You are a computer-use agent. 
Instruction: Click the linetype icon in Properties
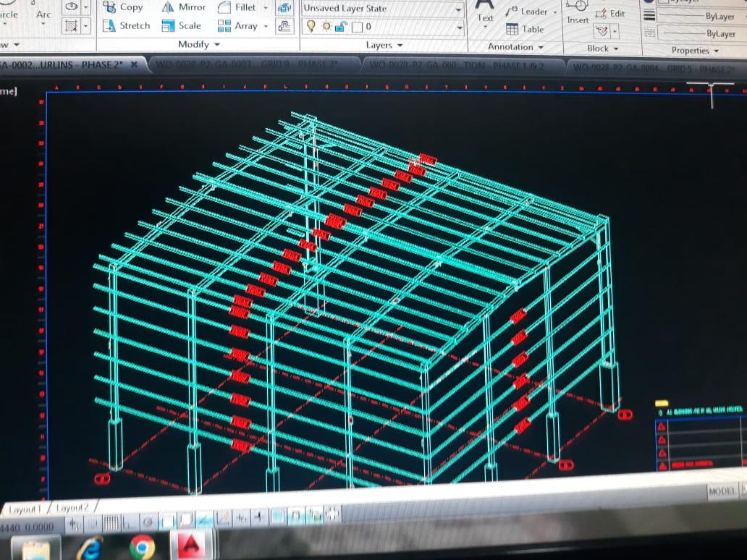649,33
